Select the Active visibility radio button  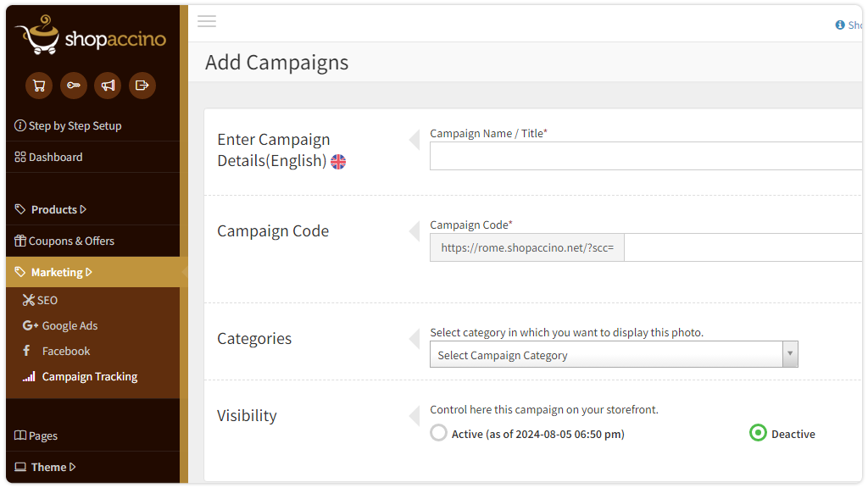coord(438,433)
